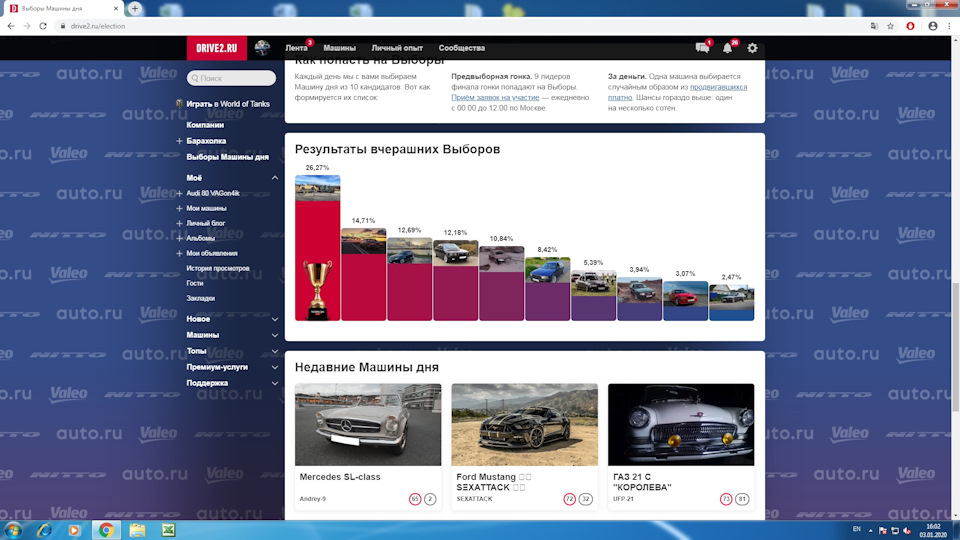Open the Личный опыт menu item

[397, 48]
